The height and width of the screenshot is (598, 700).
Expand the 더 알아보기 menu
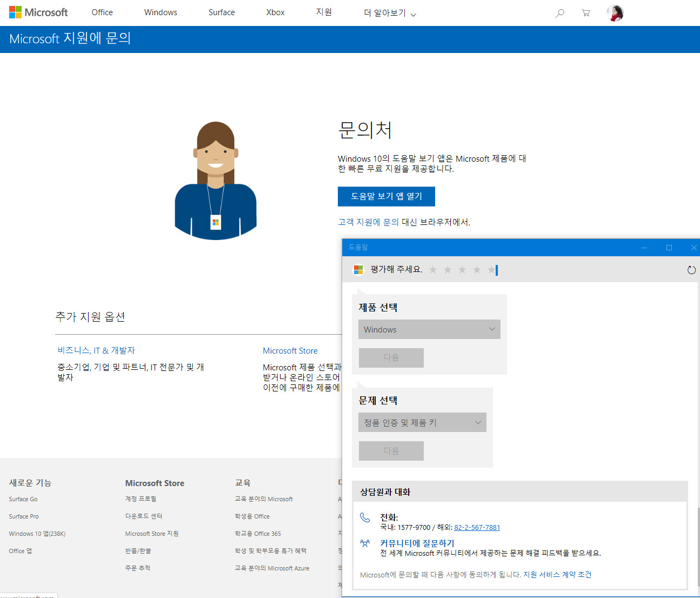click(x=390, y=13)
